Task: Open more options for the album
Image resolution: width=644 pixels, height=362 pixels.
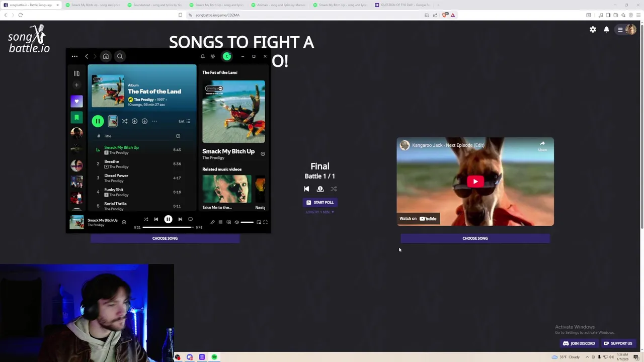Action: [154, 121]
